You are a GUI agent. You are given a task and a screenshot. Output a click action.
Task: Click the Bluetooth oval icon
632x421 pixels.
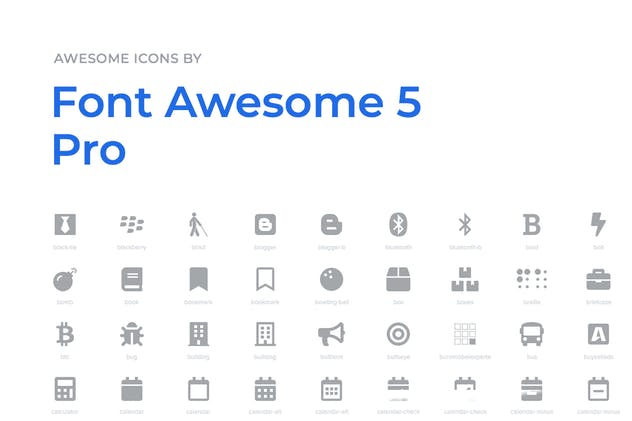tap(398, 224)
